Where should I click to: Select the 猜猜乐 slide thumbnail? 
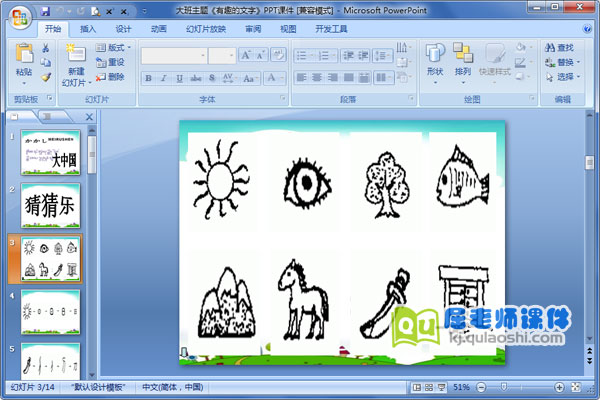51,205
